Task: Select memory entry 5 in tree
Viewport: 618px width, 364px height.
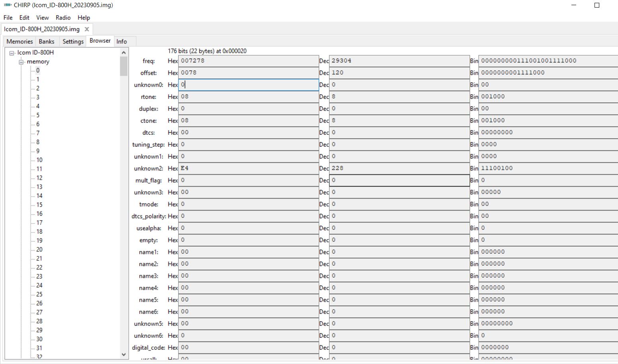Action: [x=38, y=115]
